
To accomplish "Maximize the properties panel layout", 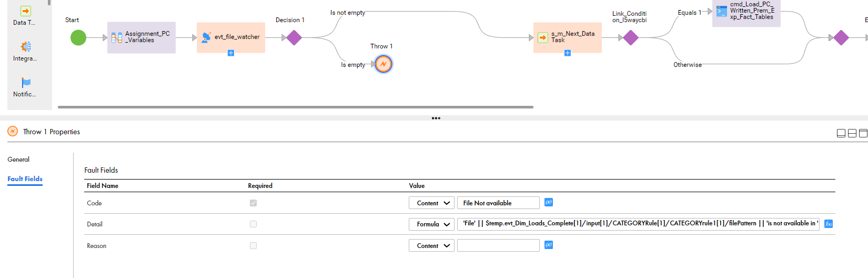I will pos(863,133).
